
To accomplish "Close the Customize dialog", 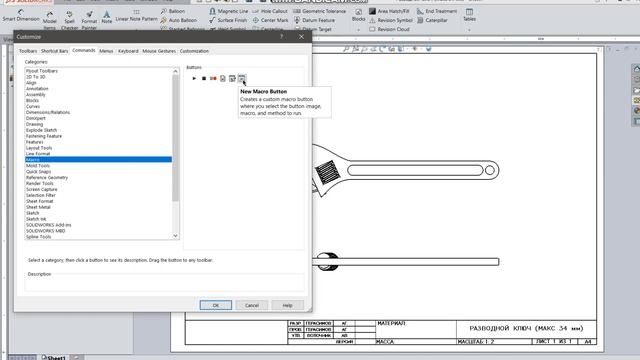I will tap(301, 37).
